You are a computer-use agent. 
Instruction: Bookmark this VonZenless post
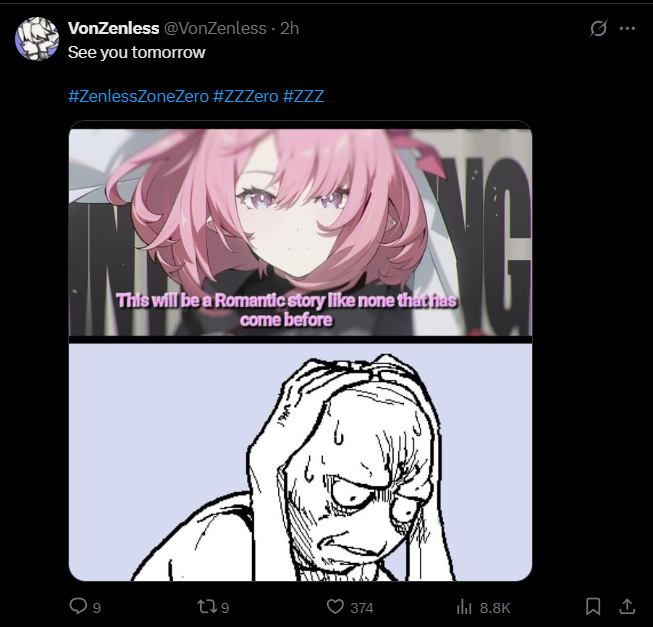click(593, 607)
